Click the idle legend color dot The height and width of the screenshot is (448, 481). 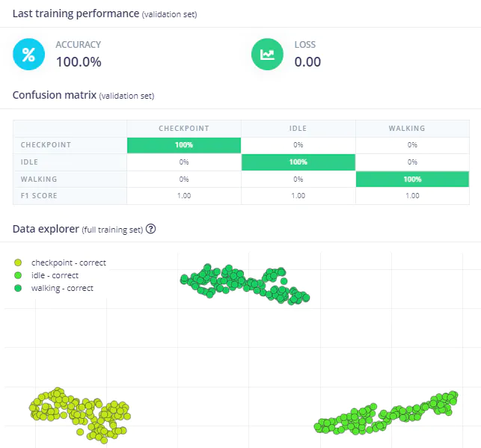point(18,275)
